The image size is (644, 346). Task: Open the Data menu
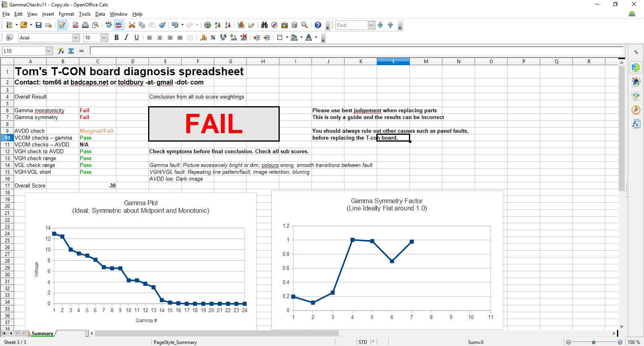click(100, 14)
